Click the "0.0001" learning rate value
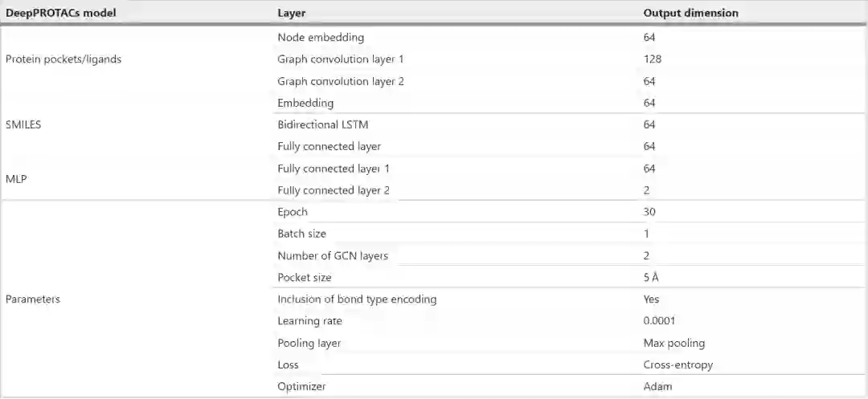868x399 pixels. click(660, 321)
